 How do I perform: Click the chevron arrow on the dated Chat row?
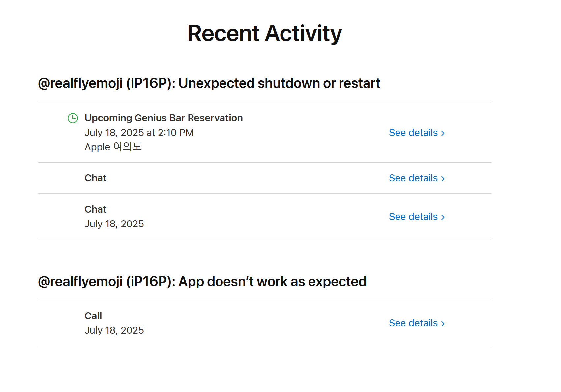(443, 217)
